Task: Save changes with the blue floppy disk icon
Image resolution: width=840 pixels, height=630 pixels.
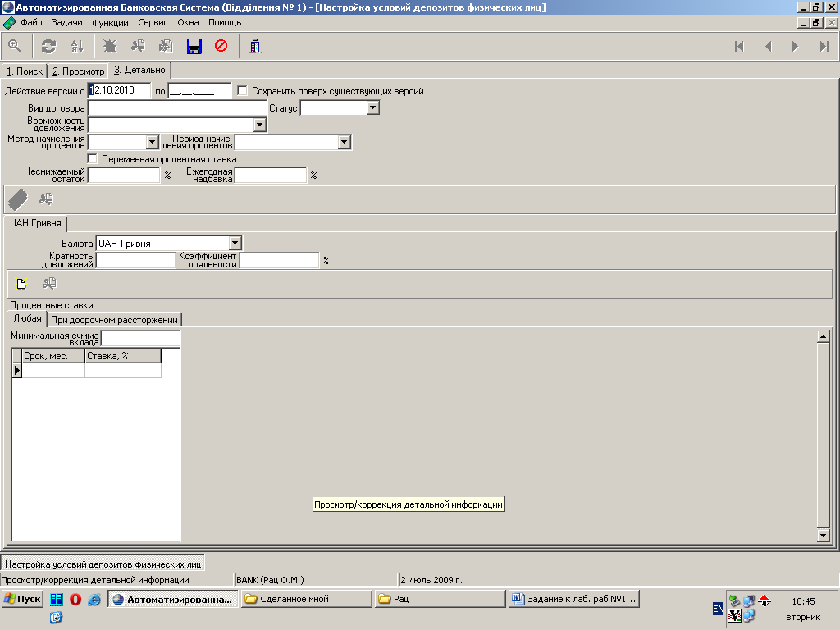Action: pos(194,46)
